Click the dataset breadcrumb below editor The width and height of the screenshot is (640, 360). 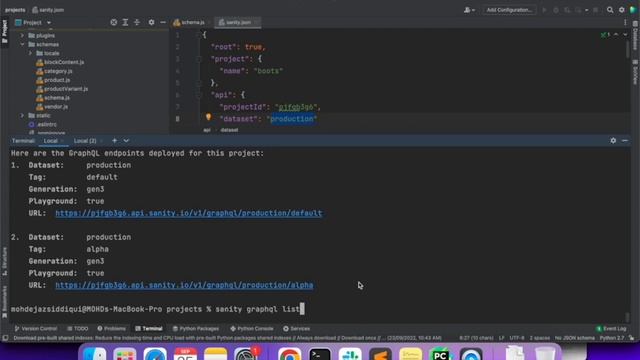pos(229,130)
